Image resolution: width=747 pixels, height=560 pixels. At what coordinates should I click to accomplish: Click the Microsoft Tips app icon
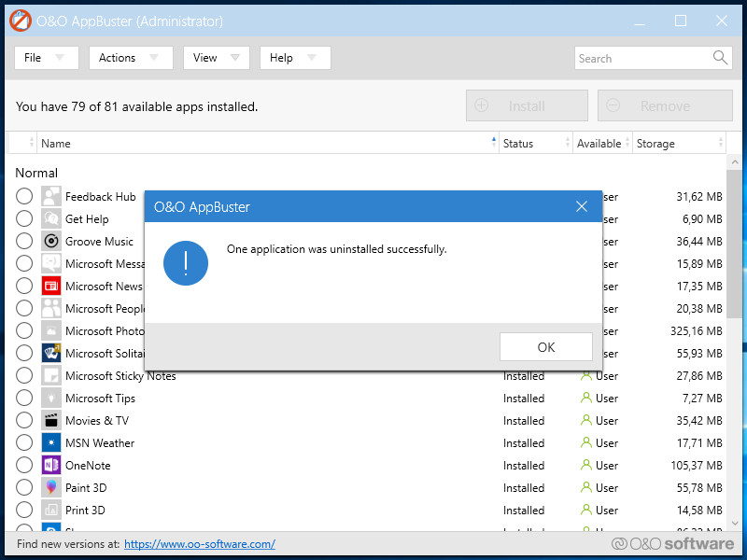51,398
